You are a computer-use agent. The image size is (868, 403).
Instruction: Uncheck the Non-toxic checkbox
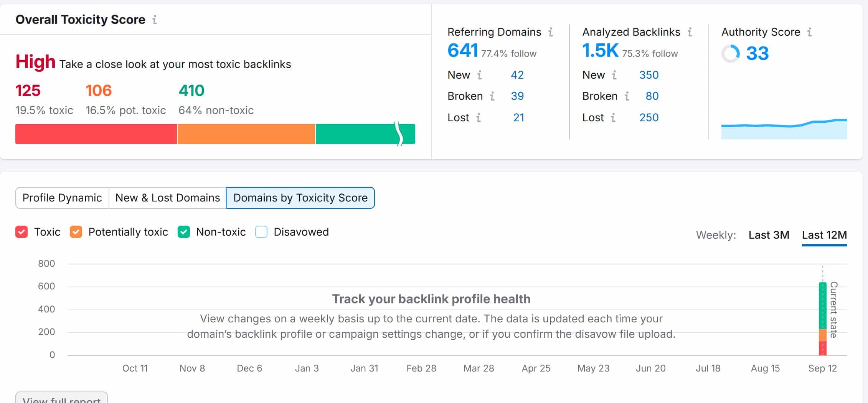point(184,232)
